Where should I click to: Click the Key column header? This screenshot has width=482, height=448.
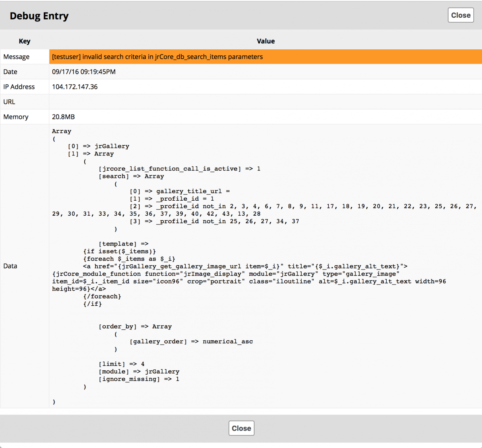tap(24, 41)
